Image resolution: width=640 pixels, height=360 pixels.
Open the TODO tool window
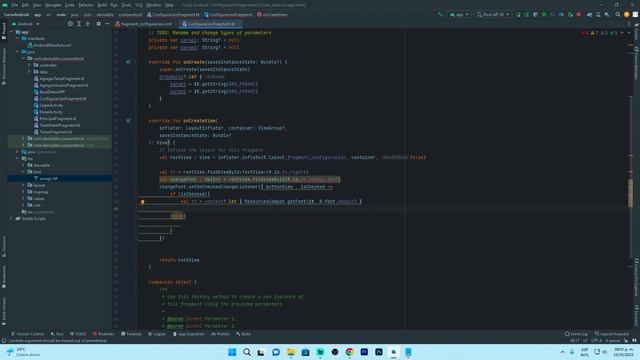tap(78, 334)
